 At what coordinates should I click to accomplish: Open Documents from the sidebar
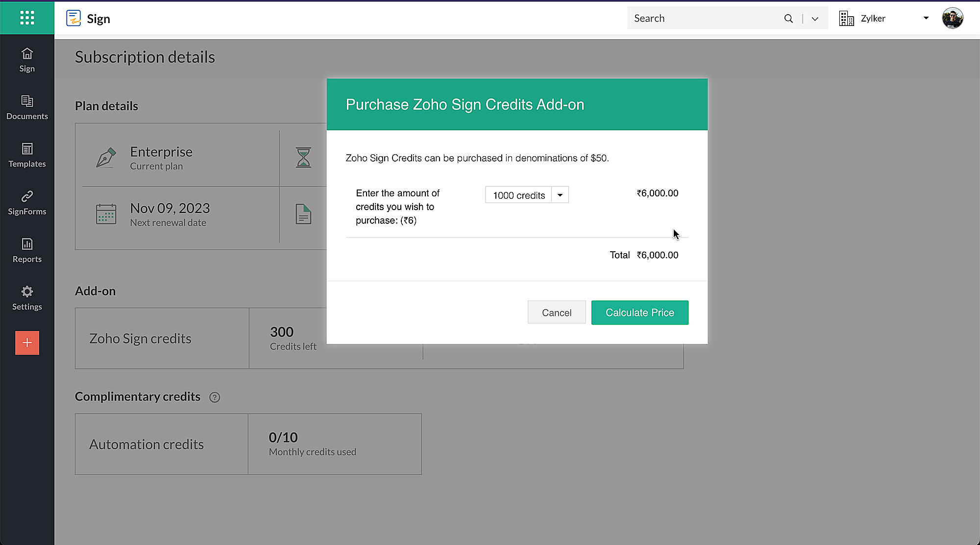pyautogui.click(x=27, y=107)
